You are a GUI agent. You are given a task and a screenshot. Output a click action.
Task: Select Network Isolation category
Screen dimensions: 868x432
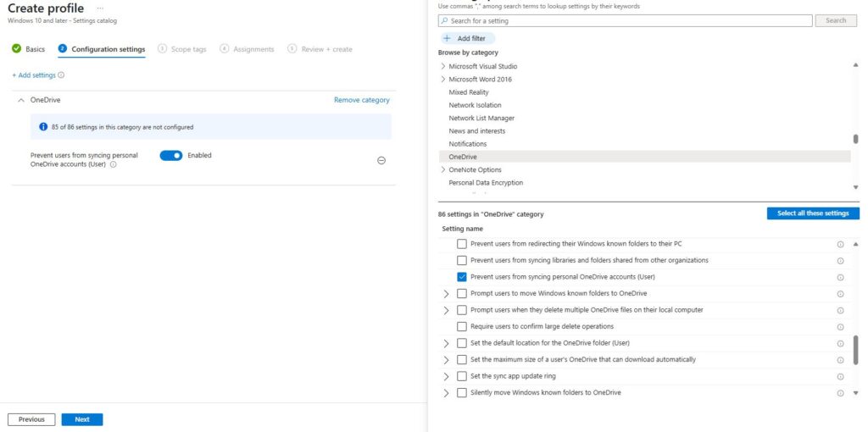click(x=475, y=105)
